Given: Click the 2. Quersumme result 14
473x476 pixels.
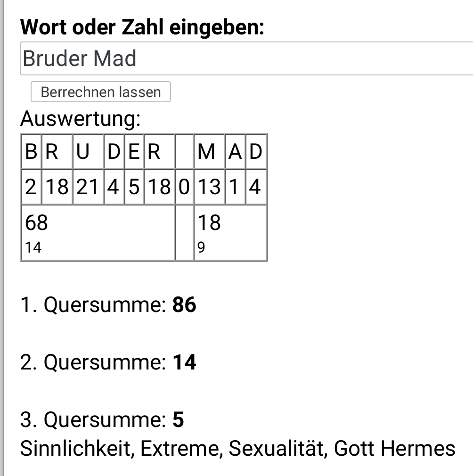Looking at the screenshot, I should pyautogui.click(x=184, y=362).
